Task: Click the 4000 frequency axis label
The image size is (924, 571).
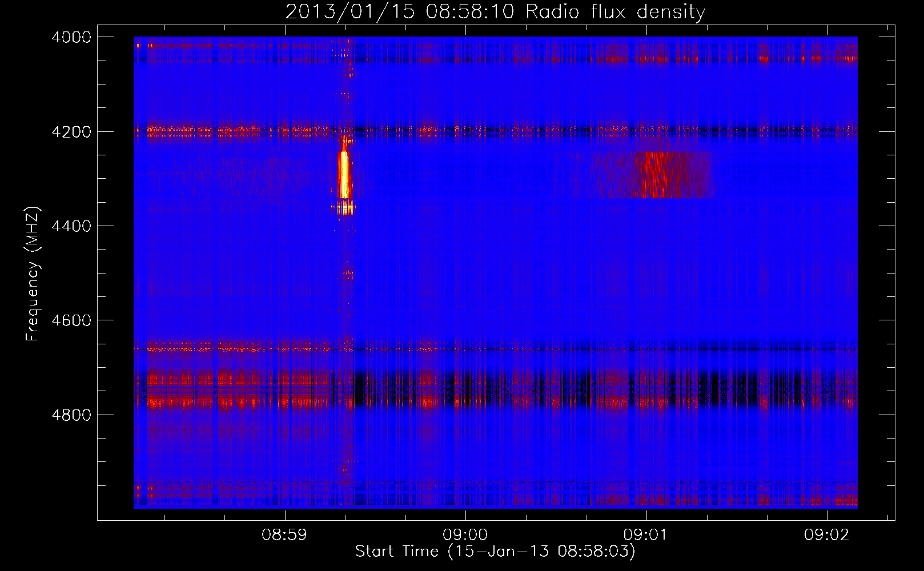Action: click(71, 37)
